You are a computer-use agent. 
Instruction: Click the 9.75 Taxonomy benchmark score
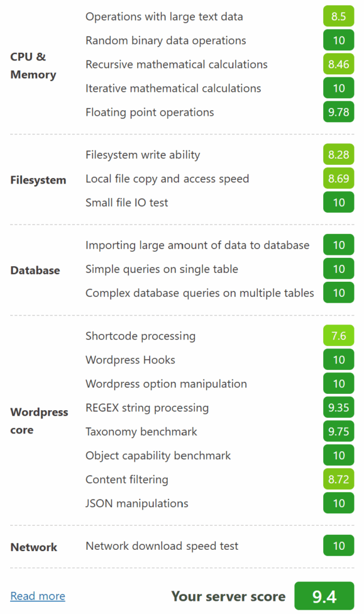coord(339,432)
